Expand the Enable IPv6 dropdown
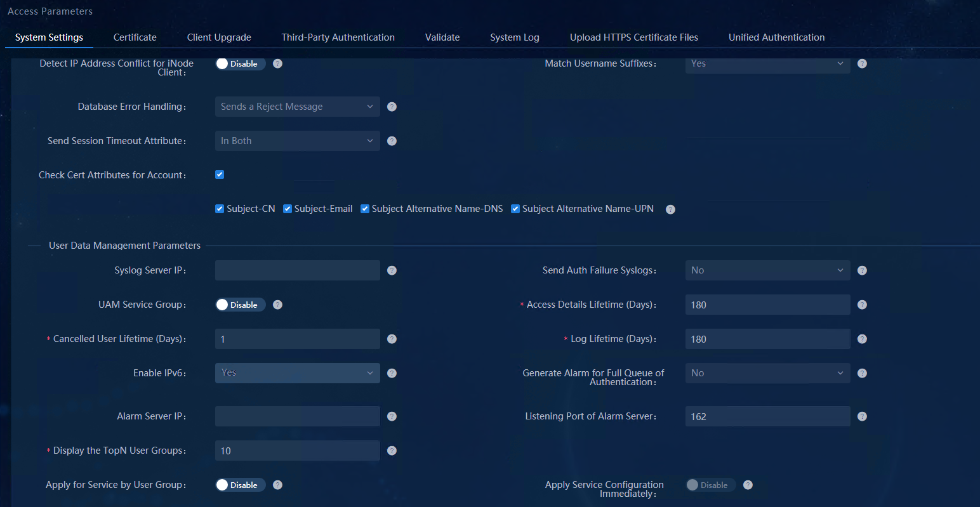Viewport: 980px width, 507px height. pyautogui.click(x=298, y=373)
